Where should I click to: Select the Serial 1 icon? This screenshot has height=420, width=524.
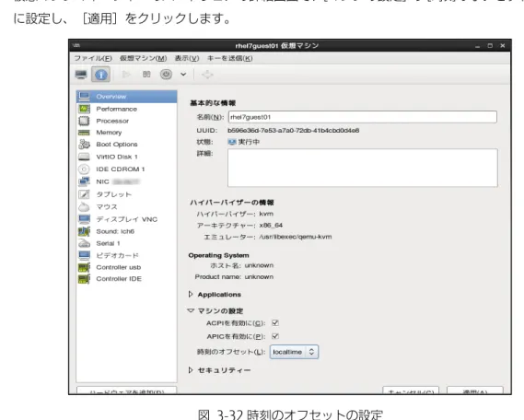[x=84, y=243]
